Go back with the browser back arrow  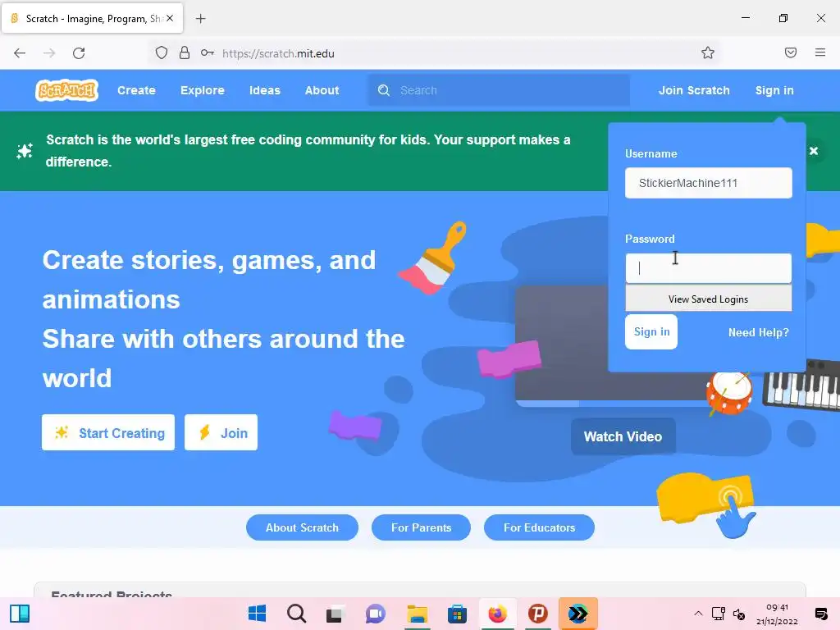coord(20,53)
